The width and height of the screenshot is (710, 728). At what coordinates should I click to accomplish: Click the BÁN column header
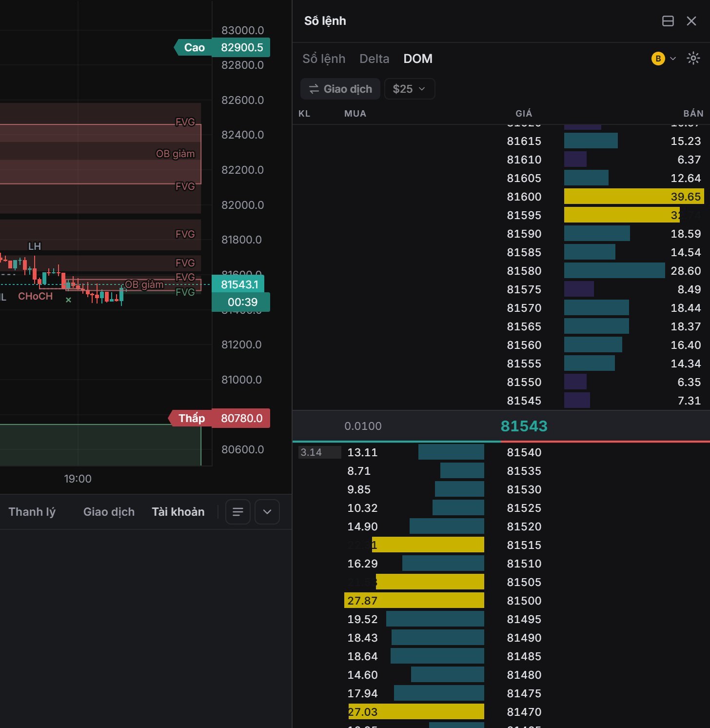click(x=693, y=114)
